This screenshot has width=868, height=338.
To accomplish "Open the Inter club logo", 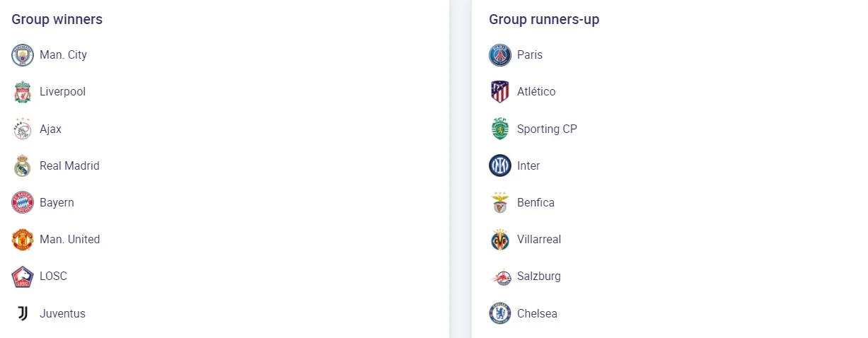I will tap(500, 166).
